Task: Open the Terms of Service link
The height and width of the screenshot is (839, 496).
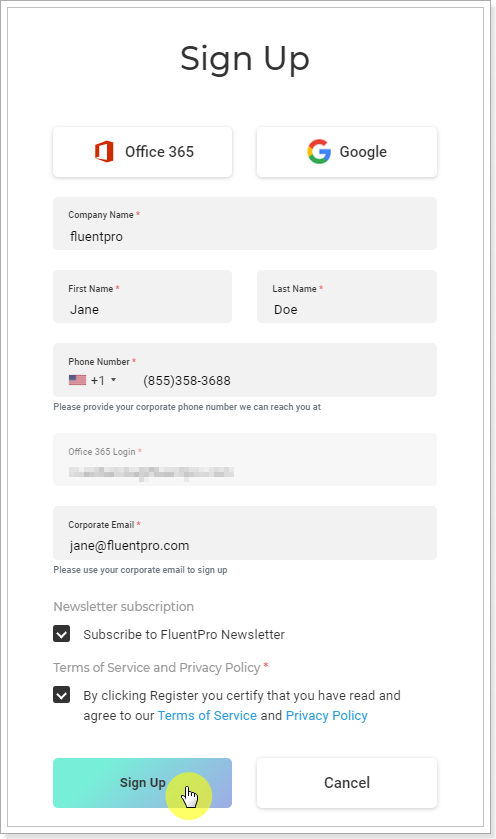Action: [207, 715]
